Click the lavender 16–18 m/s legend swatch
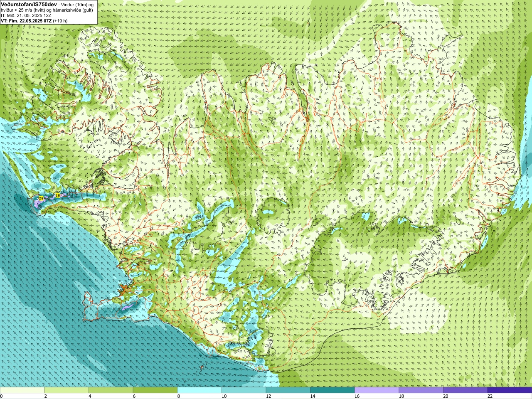This screenshot has width=532, height=399. (377, 390)
